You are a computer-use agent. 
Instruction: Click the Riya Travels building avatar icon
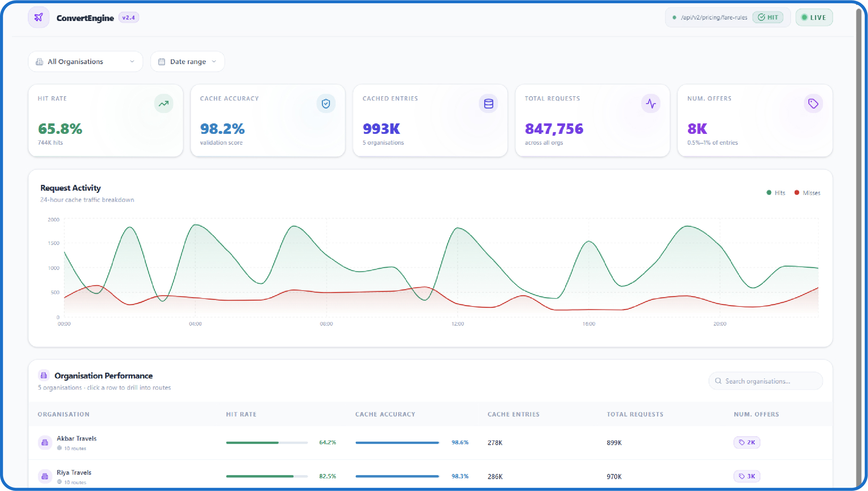click(45, 477)
